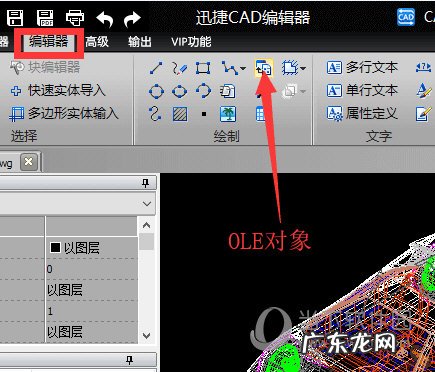Click the block/boundary tool icon

pos(290,68)
